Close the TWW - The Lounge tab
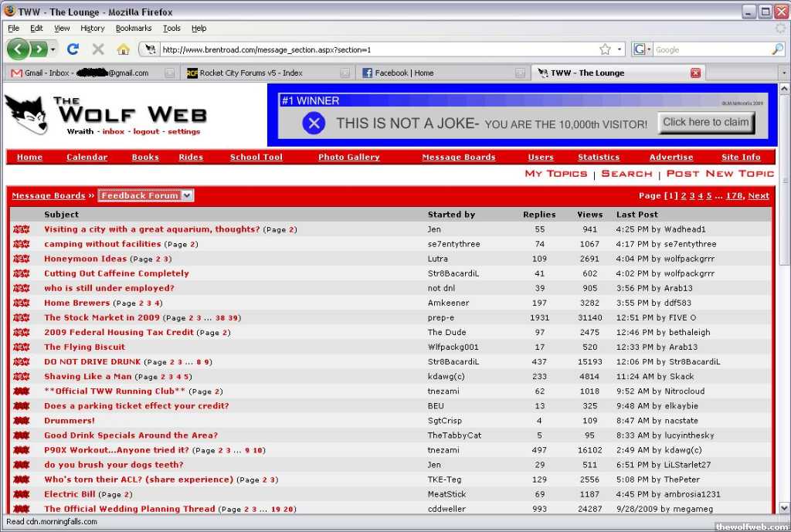Image resolution: width=791 pixels, height=532 pixels. click(695, 73)
